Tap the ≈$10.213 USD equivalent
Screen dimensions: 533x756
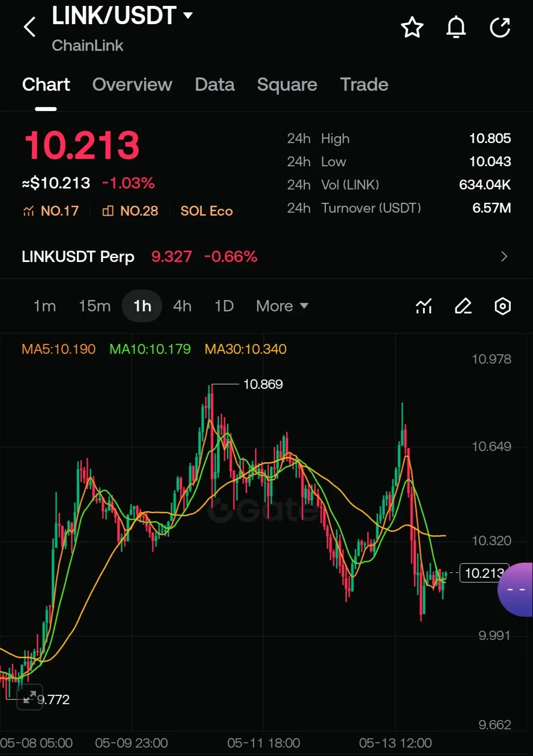click(x=56, y=183)
